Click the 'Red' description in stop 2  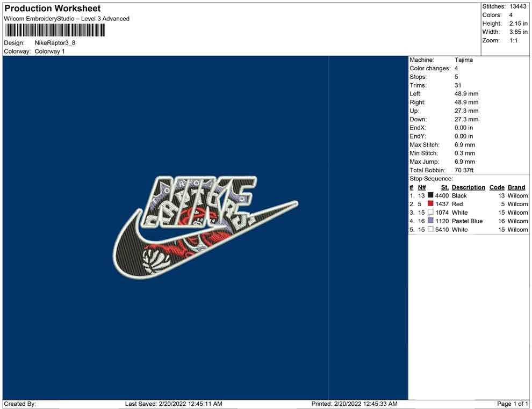[x=457, y=204]
